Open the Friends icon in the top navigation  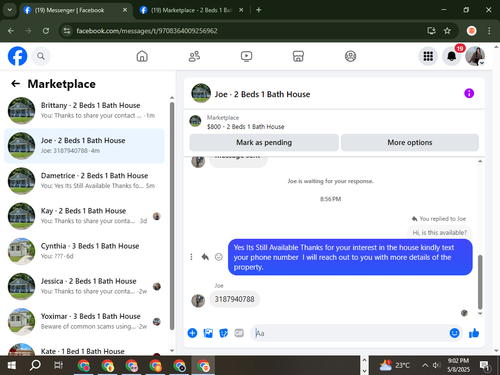[194, 56]
